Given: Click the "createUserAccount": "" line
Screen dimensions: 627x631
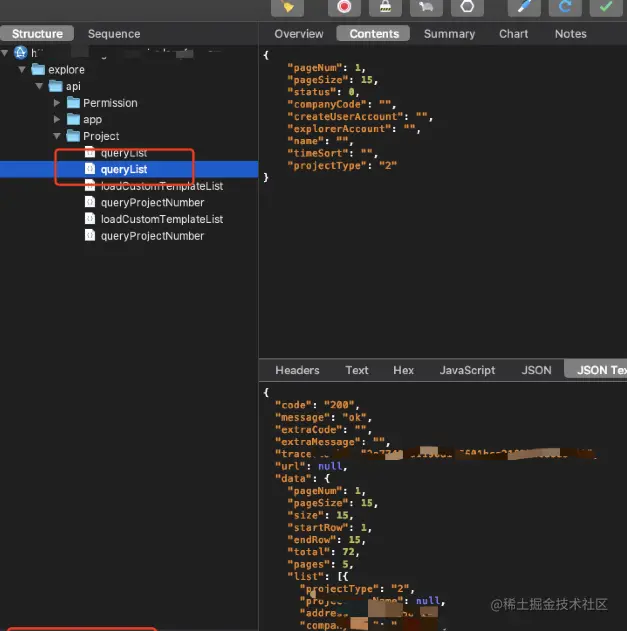Looking at the screenshot, I should (360, 117).
